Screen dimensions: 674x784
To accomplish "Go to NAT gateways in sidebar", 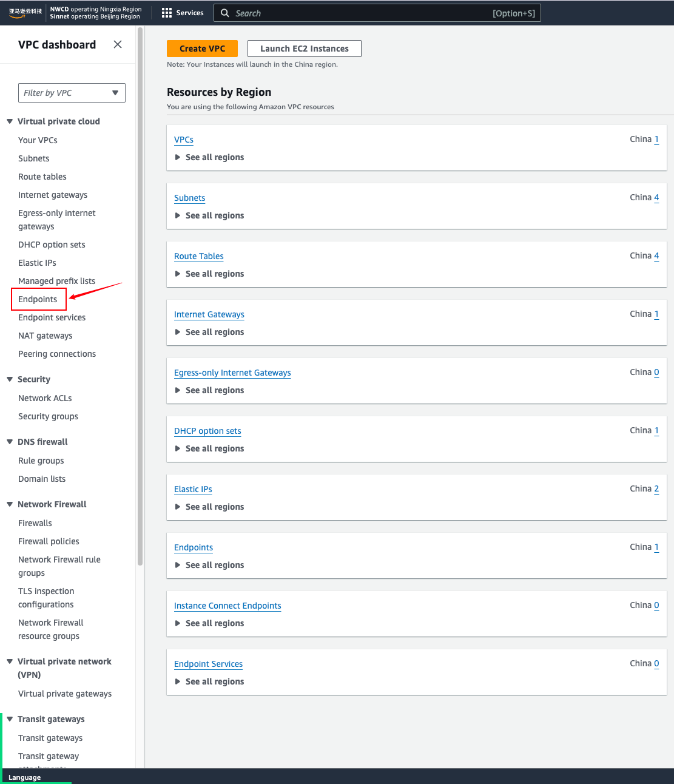I will click(x=45, y=336).
